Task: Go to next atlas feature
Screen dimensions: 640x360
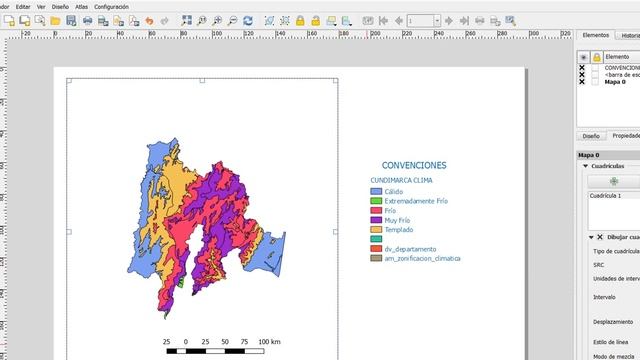Action: 449,20
